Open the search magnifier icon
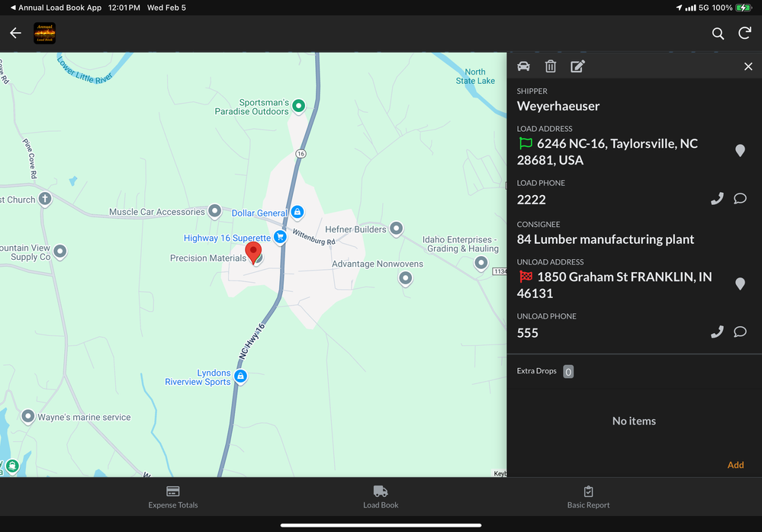 (x=718, y=33)
